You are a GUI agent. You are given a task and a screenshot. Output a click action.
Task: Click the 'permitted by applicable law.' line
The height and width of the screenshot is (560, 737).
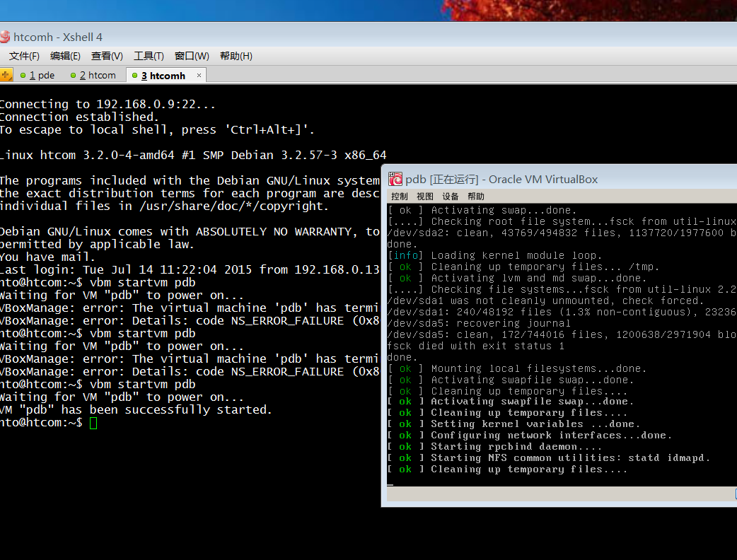tap(98, 245)
